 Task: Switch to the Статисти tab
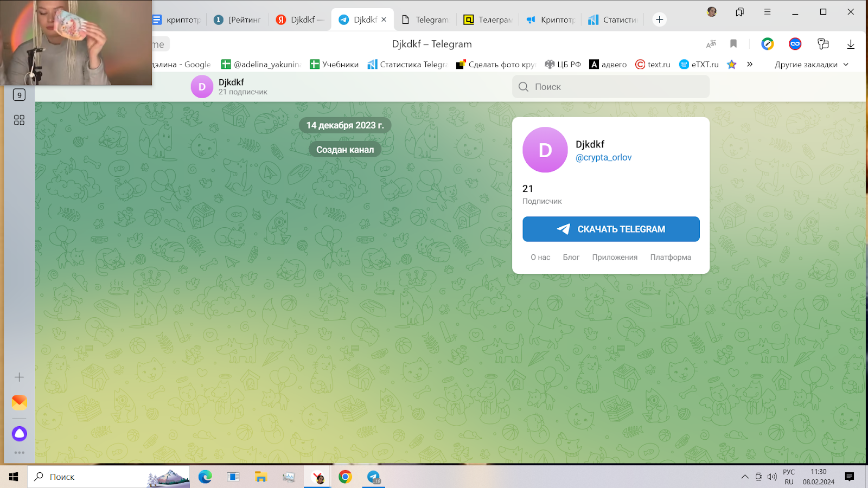click(x=613, y=20)
